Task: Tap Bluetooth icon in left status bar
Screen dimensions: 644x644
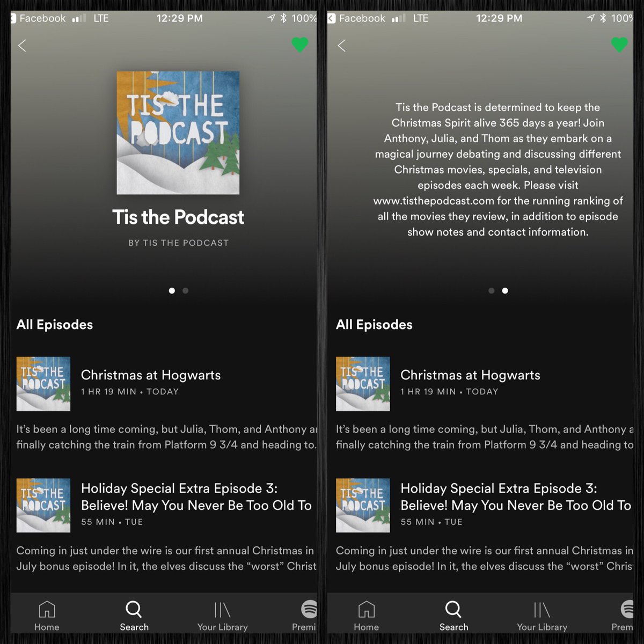Action: click(x=283, y=18)
